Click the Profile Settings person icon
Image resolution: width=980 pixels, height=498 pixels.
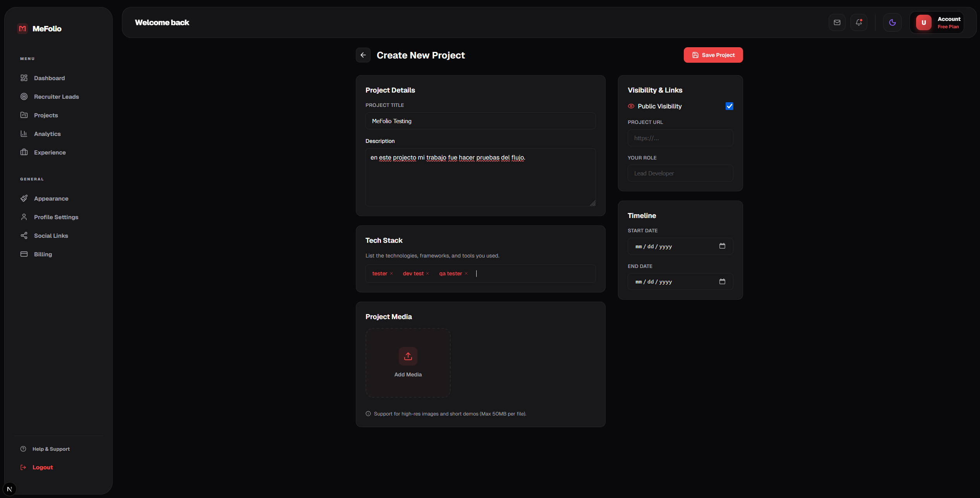coord(24,217)
